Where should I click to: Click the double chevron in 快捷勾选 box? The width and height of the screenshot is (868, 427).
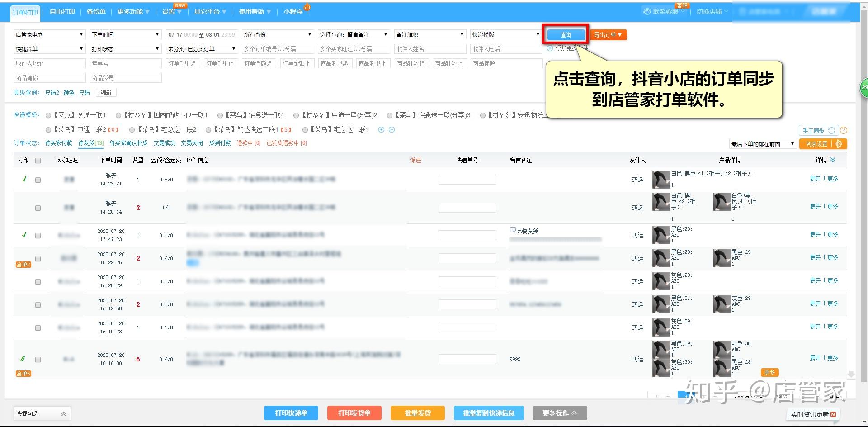pos(64,414)
